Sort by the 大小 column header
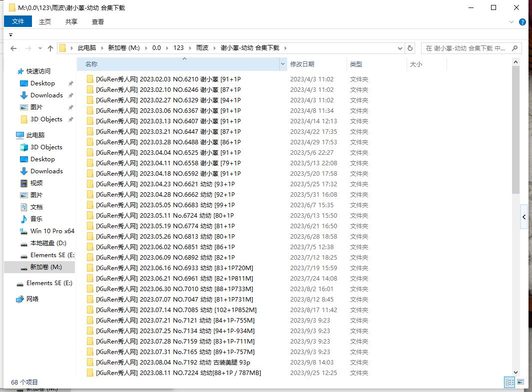 427,64
